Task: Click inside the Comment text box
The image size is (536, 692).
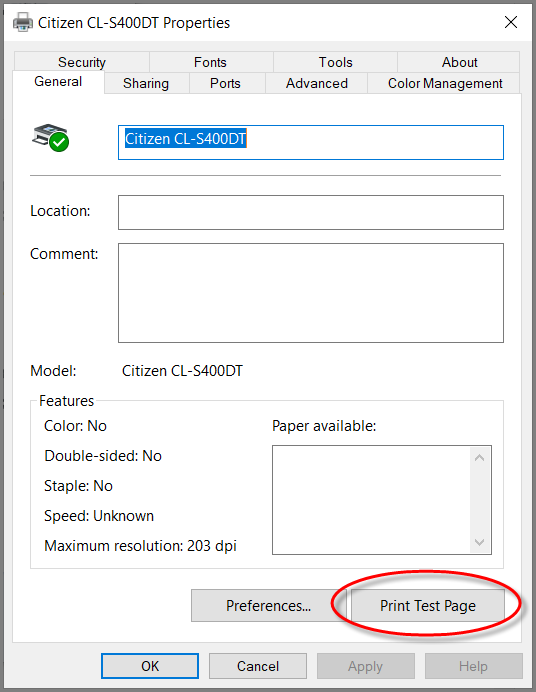Action: tap(311, 293)
